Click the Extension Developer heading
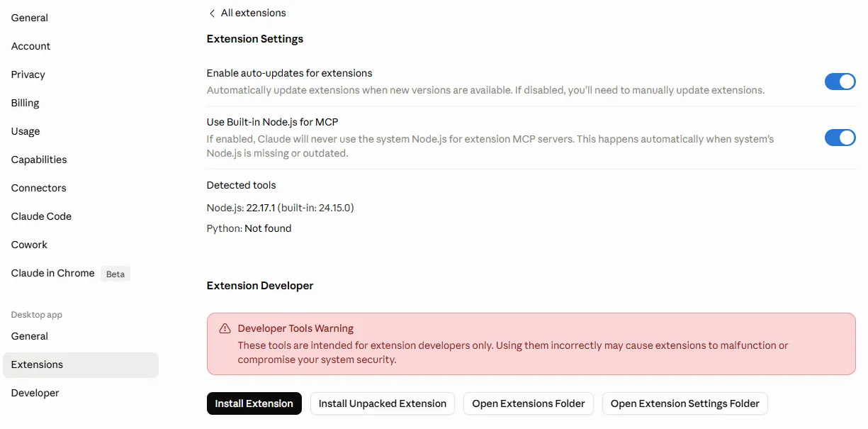The width and height of the screenshot is (868, 429). coord(260,286)
